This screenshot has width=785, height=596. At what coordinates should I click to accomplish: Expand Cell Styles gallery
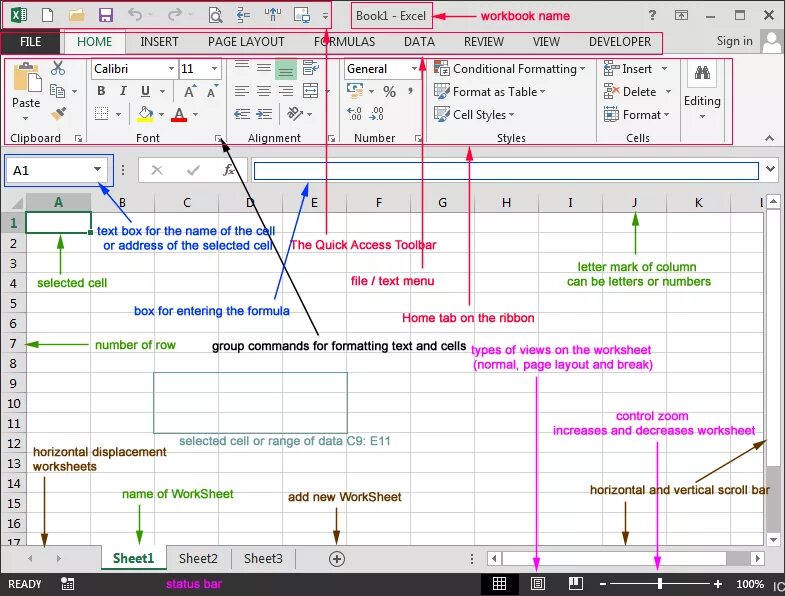click(x=475, y=115)
